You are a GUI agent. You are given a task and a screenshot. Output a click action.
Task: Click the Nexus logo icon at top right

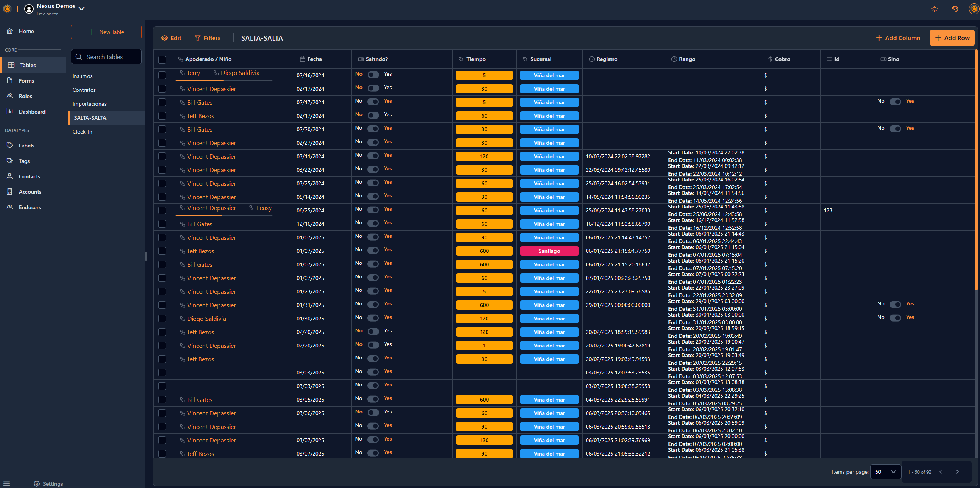click(974, 9)
